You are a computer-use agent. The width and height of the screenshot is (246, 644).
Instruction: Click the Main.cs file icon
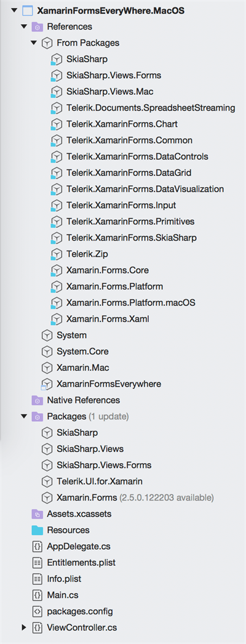click(38, 595)
